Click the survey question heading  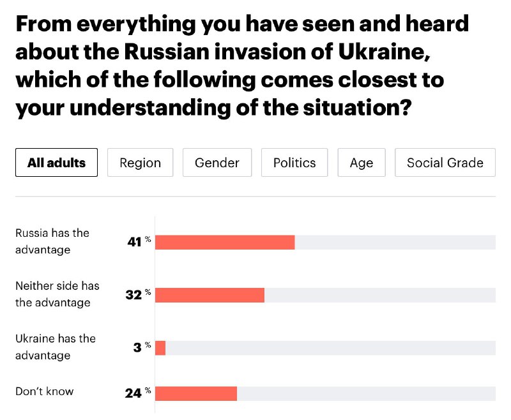pyautogui.click(x=242, y=66)
